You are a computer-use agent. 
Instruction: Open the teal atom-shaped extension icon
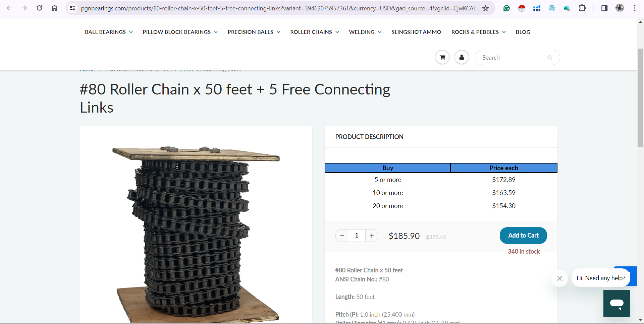[552, 8]
